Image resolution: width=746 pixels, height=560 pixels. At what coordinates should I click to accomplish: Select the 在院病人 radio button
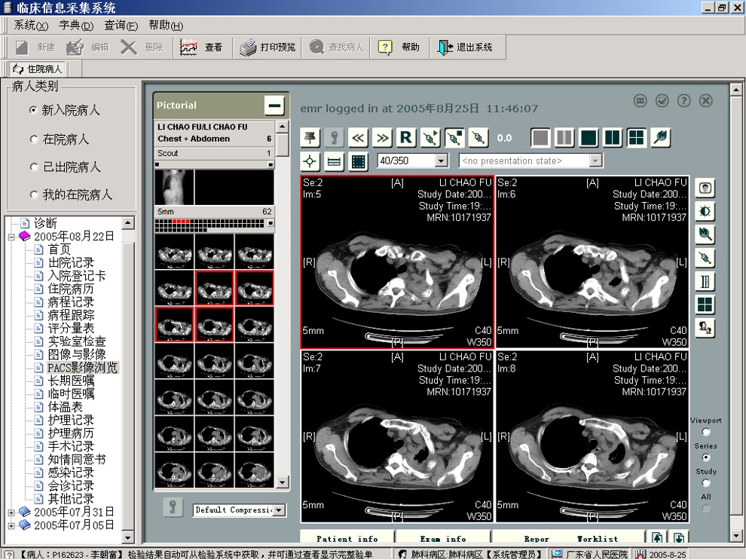pos(33,139)
